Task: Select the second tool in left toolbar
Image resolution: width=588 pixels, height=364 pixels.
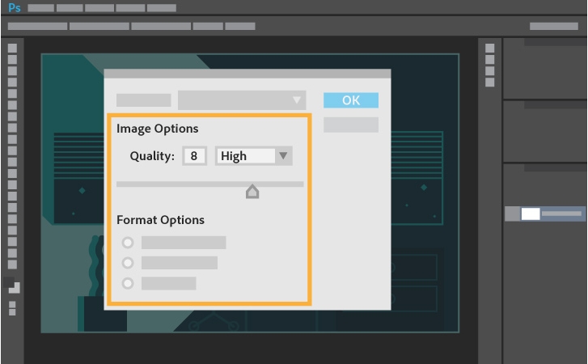Action: click(x=12, y=60)
